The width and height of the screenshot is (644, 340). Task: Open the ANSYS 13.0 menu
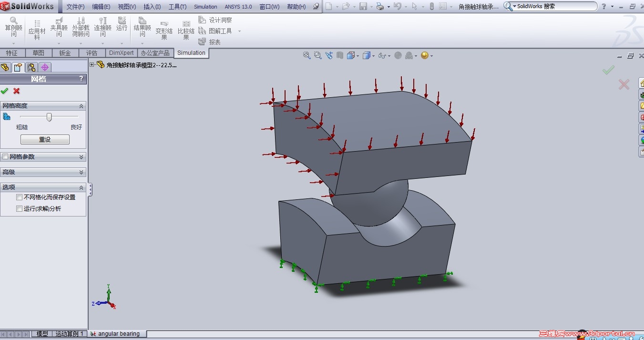pos(238,7)
